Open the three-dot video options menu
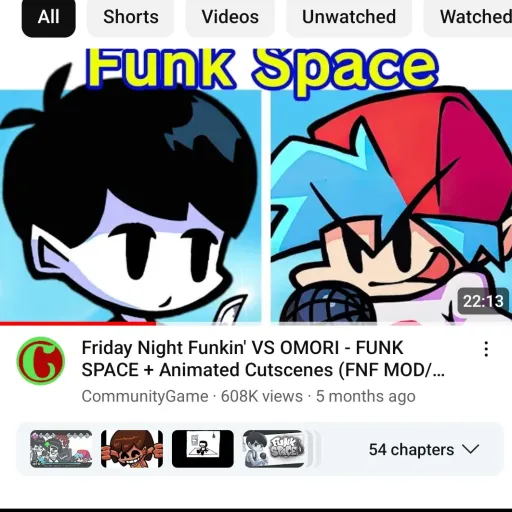 tap(486, 349)
